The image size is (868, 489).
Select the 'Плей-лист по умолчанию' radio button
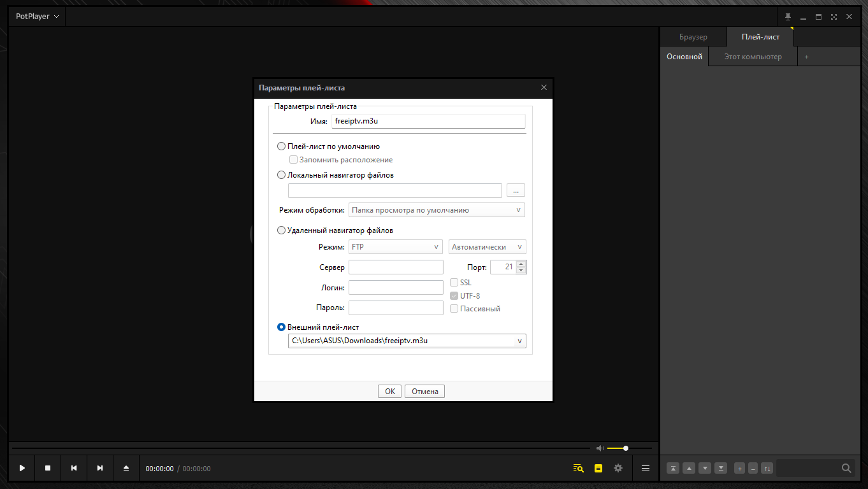point(282,146)
